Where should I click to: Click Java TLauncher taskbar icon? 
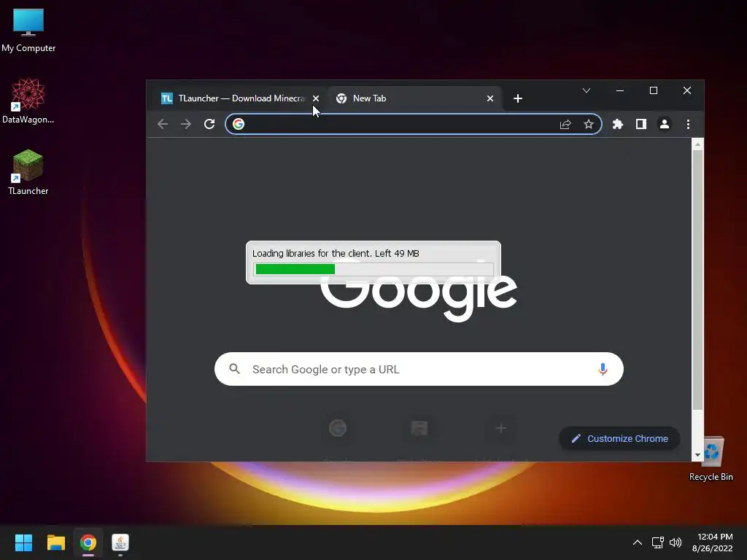(x=120, y=542)
